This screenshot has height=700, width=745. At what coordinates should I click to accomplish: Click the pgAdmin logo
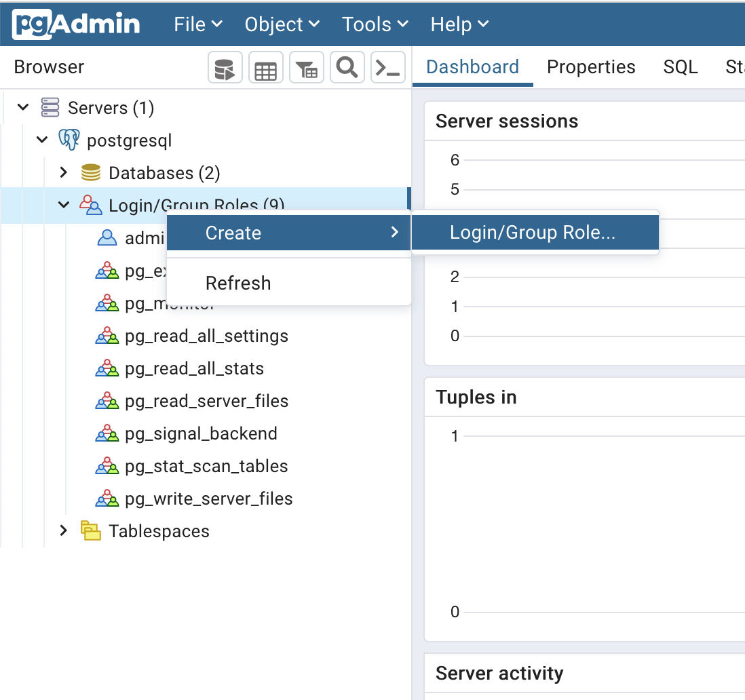point(76,24)
